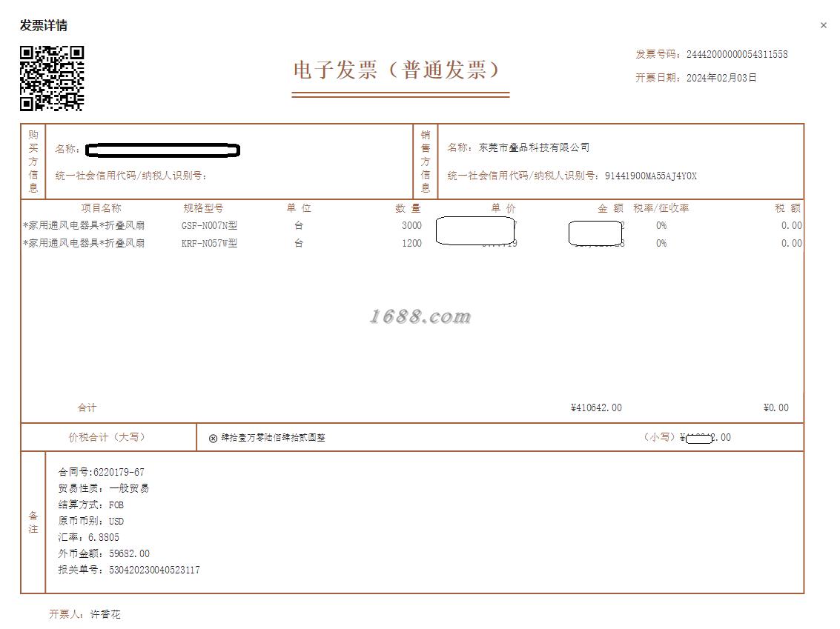
Task: Click spec model GSF-N007N型
Action: [209, 225]
